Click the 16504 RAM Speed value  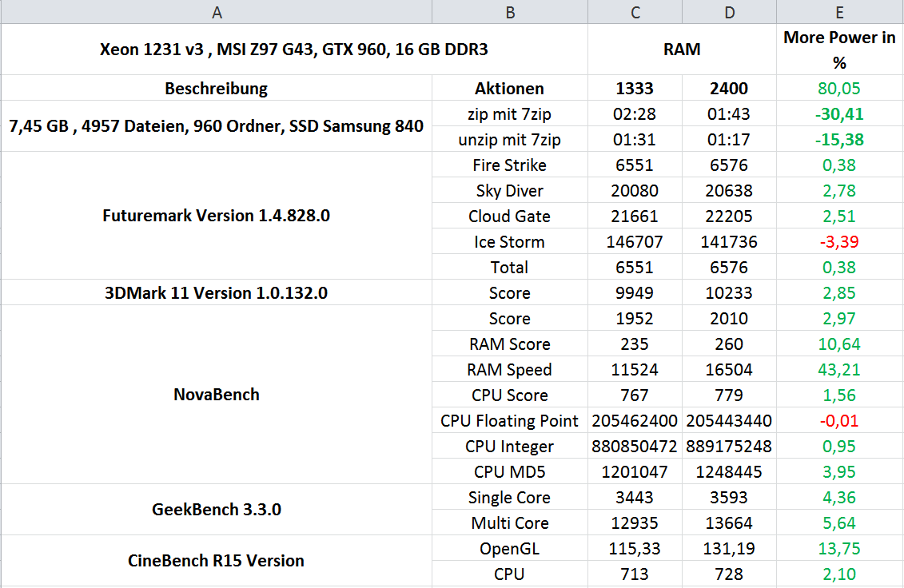click(x=729, y=370)
